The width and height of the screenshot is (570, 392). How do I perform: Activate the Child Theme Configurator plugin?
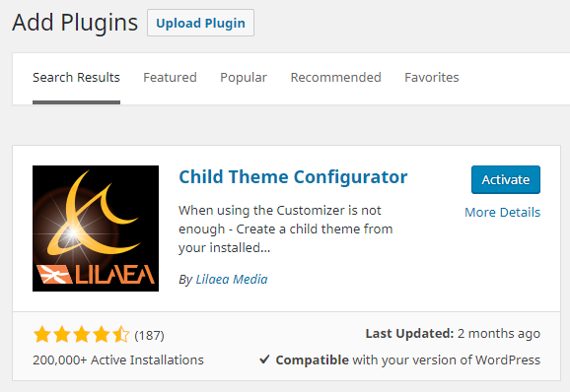[x=506, y=179]
